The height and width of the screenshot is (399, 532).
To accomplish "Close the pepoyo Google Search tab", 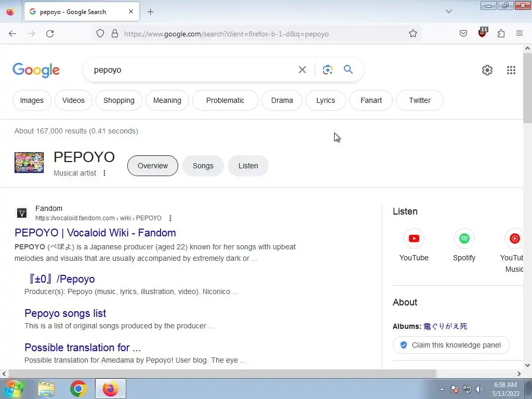I will click(131, 11).
